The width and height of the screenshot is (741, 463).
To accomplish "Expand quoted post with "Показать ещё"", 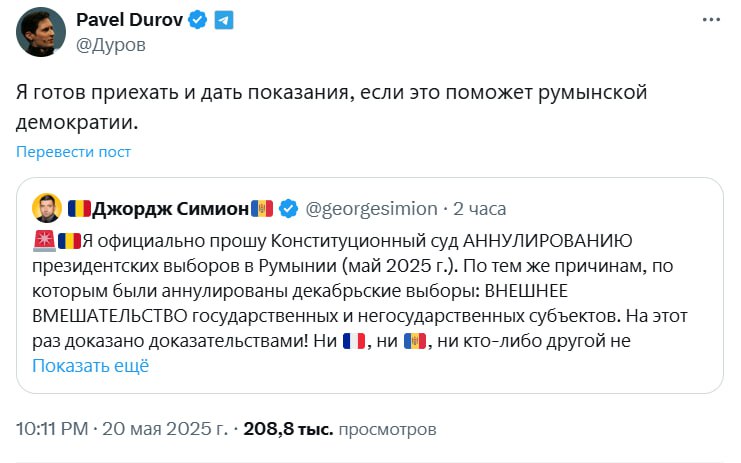I will coord(90,365).
